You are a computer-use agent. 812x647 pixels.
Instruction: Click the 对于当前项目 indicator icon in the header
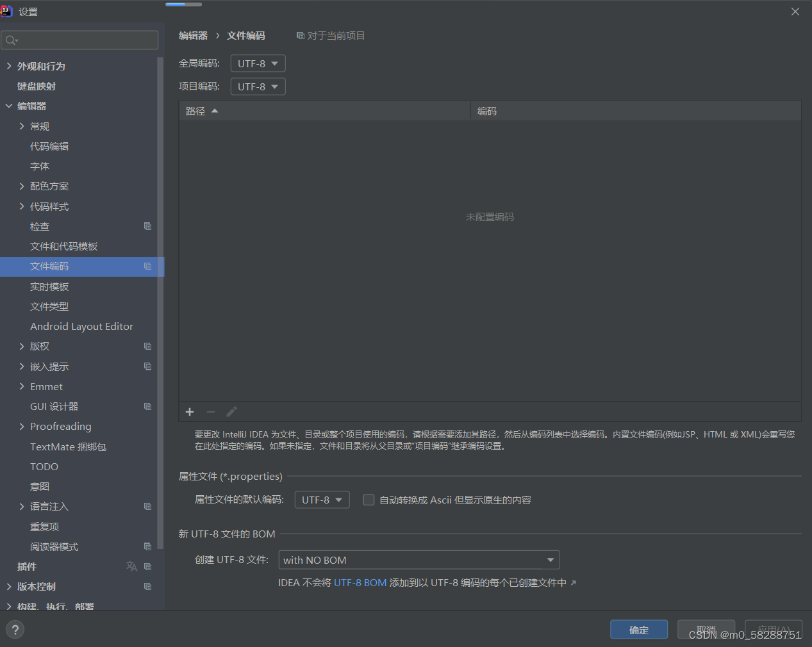pos(300,35)
